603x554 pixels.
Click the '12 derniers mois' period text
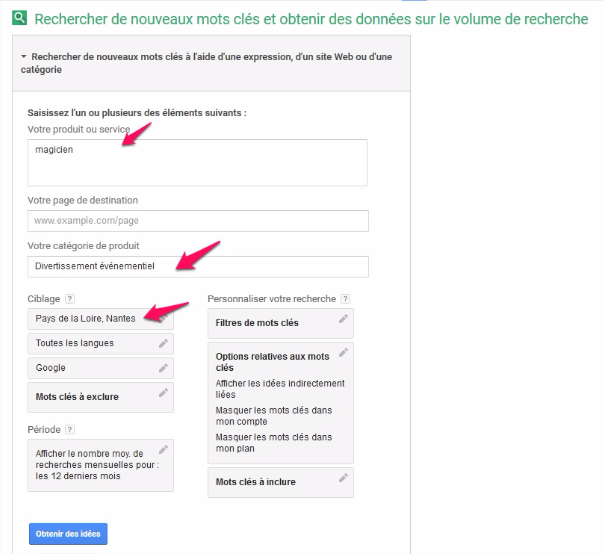coord(78,476)
